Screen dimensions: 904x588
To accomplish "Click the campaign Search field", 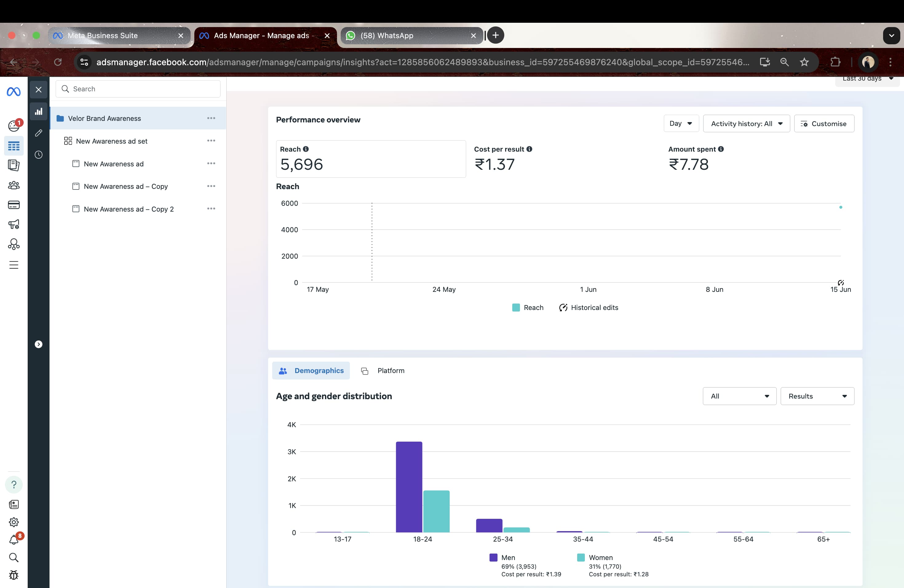I will pos(138,89).
